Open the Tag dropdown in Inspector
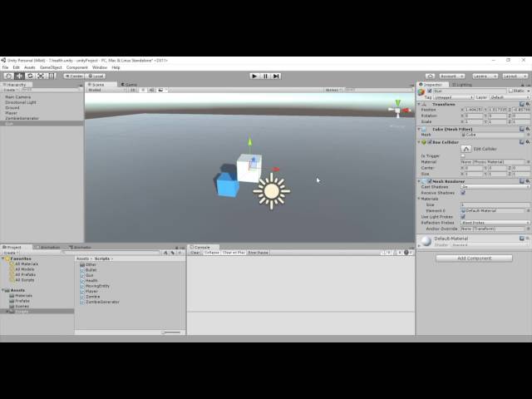 click(453, 97)
